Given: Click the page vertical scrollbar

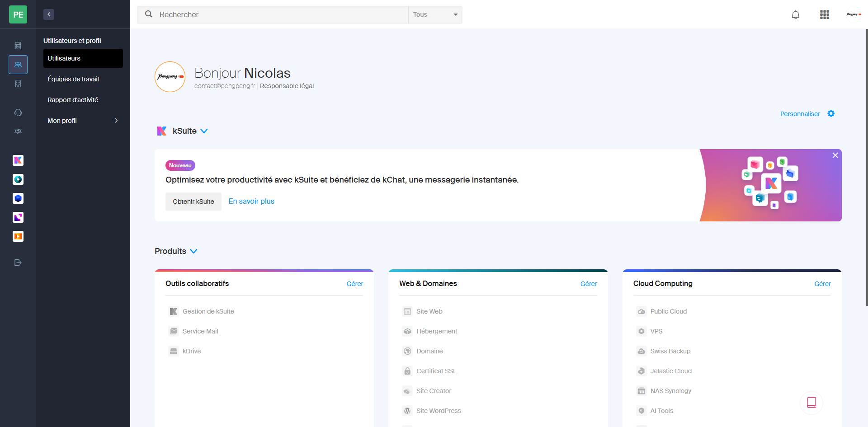Looking at the screenshot, I should point(866,167).
